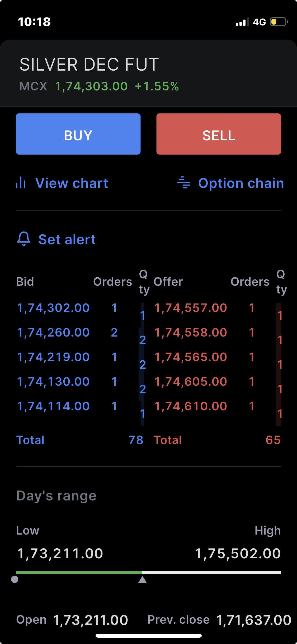Tap the day's range progress bar
Viewport: 297px width, 644px height.
coord(148,572)
